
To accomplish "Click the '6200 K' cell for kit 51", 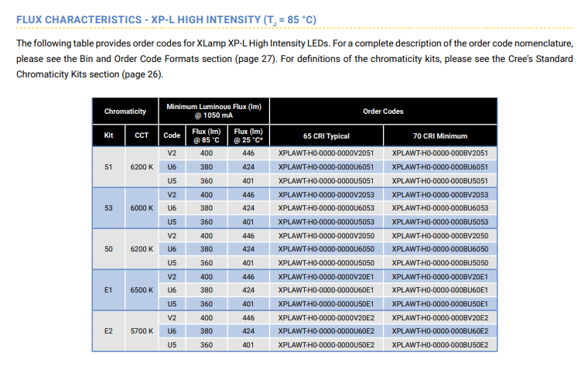I will tap(142, 167).
